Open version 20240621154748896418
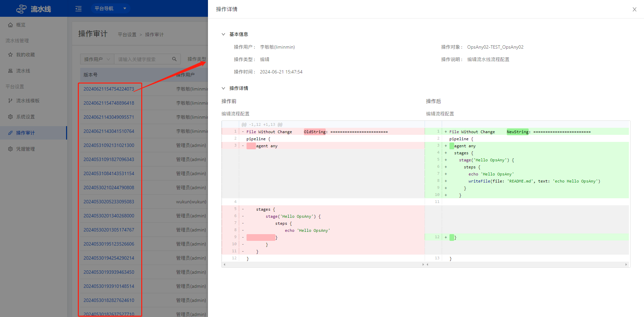This screenshot has width=644, height=317. point(109,103)
